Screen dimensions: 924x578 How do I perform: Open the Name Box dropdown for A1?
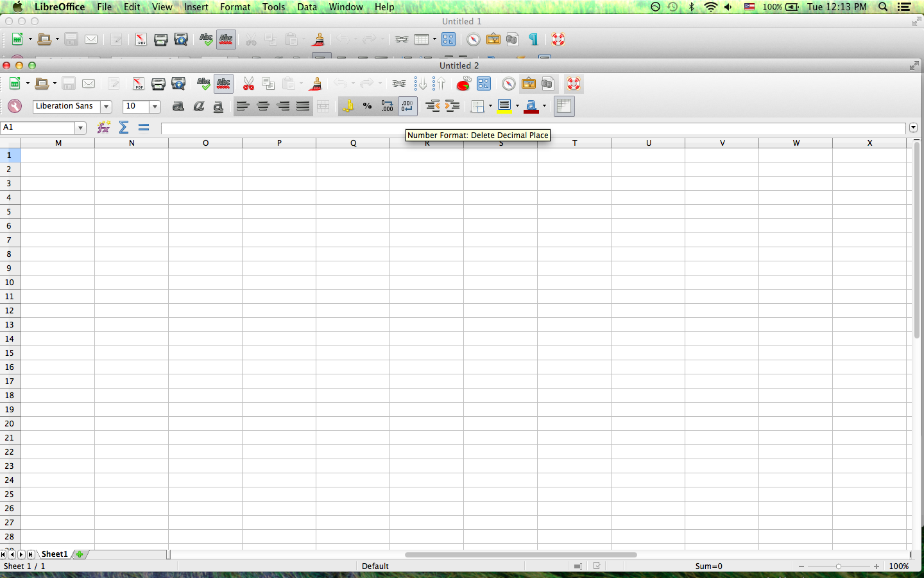point(80,128)
